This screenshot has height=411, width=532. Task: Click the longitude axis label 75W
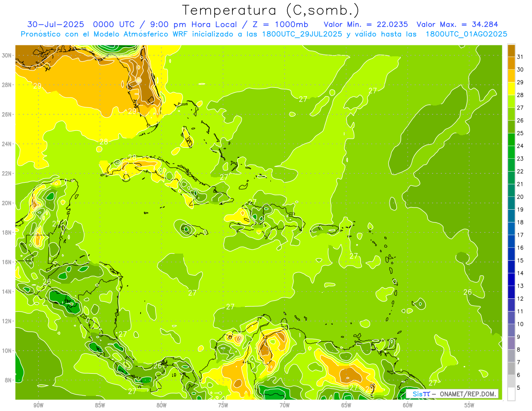(223, 405)
